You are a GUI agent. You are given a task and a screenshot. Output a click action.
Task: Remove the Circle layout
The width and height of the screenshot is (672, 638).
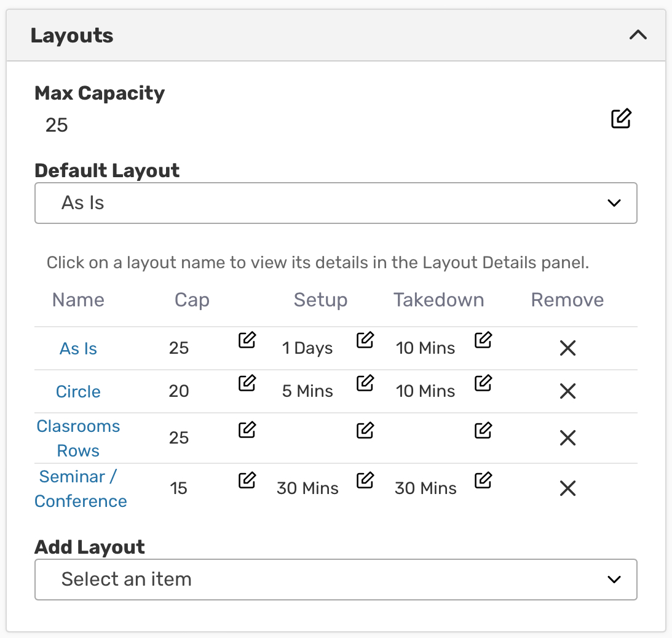tap(567, 391)
